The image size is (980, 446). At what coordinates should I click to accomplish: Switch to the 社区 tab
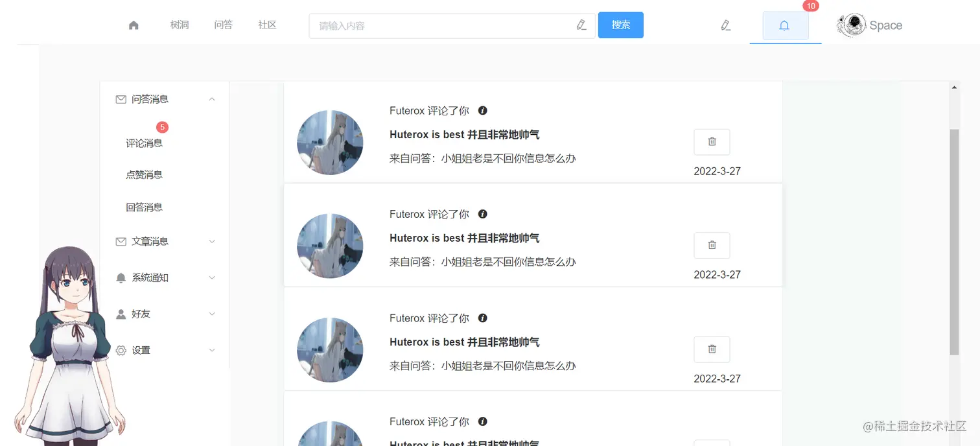pyautogui.click(x=266, y=25)
